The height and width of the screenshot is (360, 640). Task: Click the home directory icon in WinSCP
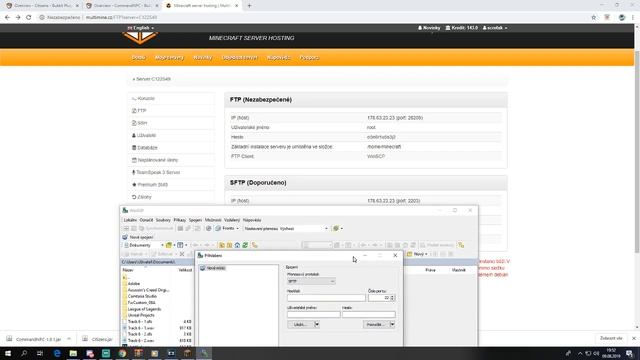[x=237, y=245]
